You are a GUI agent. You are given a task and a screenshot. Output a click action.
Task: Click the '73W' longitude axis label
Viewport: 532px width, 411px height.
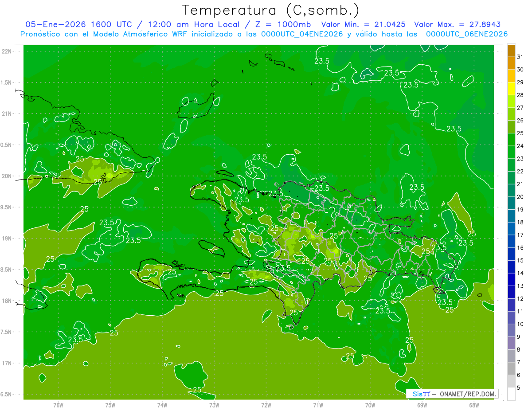click(214, 405)
